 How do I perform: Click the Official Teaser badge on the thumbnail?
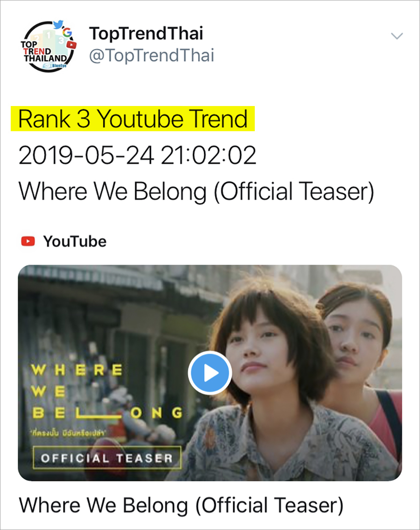tap(107, 458)
